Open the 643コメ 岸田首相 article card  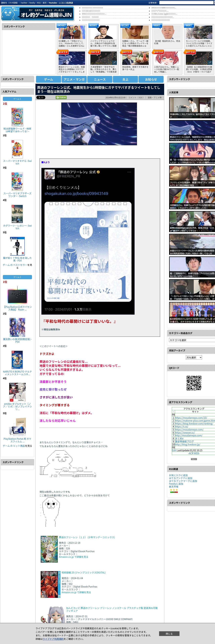[x=135, y=62]
